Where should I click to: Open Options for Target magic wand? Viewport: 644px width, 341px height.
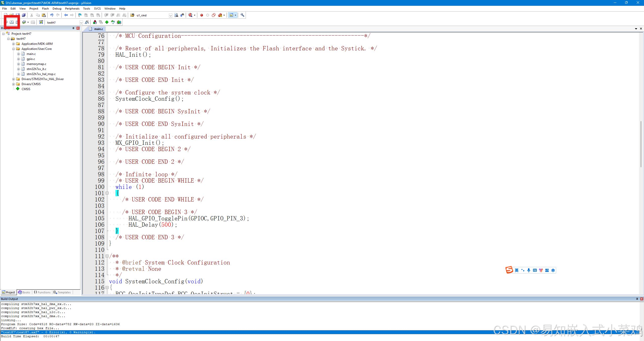click(x=87, y=22)
